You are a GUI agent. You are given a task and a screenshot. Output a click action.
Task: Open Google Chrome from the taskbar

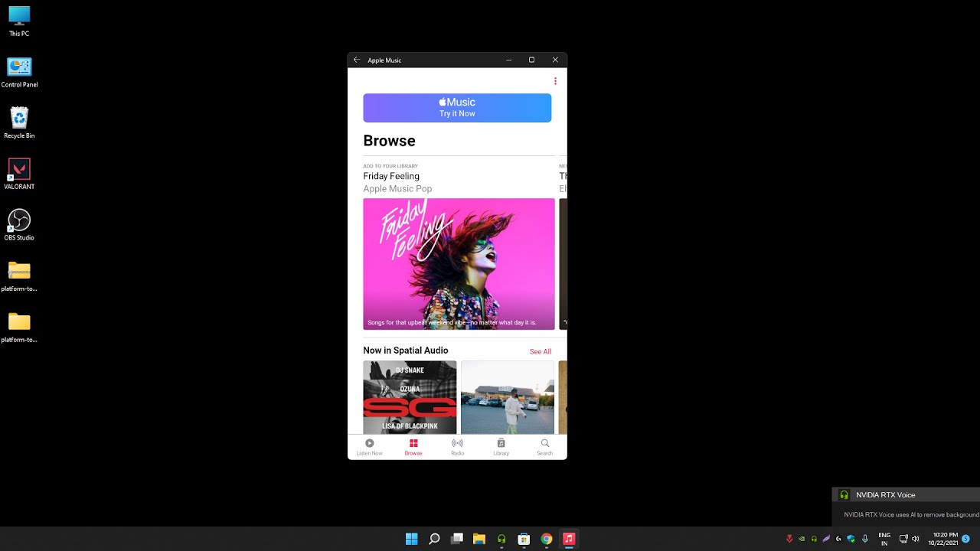click(547, 539)
